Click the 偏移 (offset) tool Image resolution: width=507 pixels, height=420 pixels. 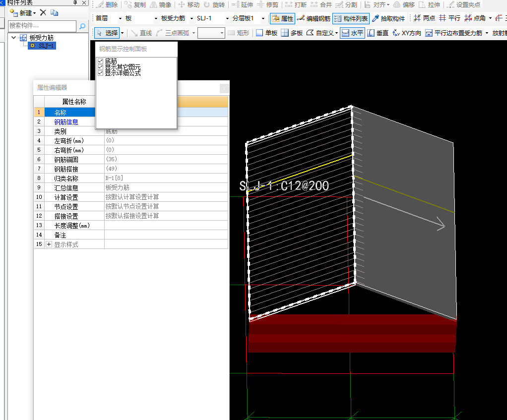click(x=404, y=5)
